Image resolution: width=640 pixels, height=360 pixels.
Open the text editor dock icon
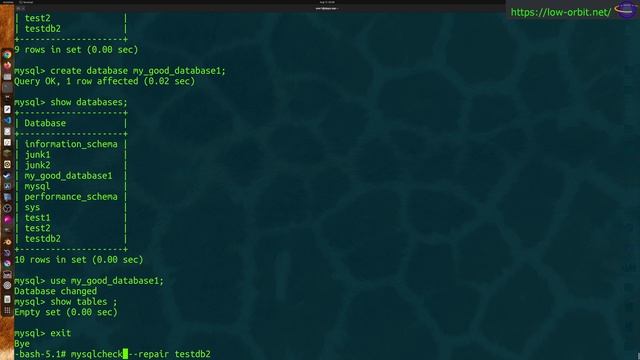[x=7, y=109]
